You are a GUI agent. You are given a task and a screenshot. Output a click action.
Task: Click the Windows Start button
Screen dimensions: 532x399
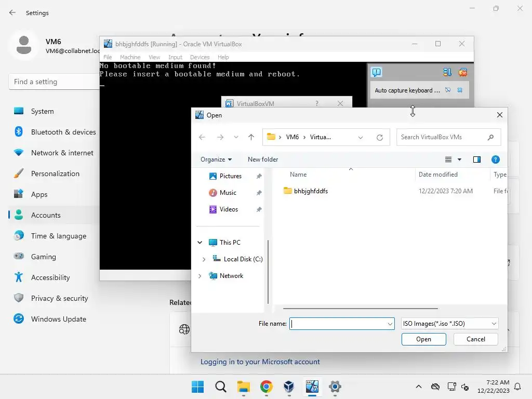click(x=197, y=387)
